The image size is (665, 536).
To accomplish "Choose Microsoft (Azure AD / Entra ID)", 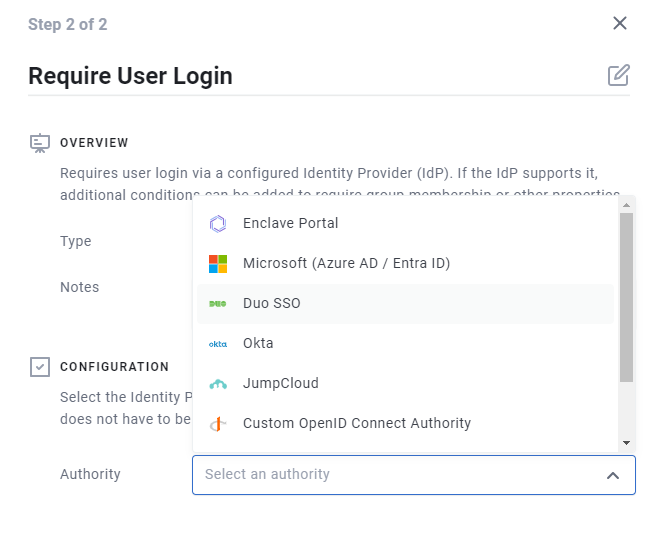I will click(405, 263).
